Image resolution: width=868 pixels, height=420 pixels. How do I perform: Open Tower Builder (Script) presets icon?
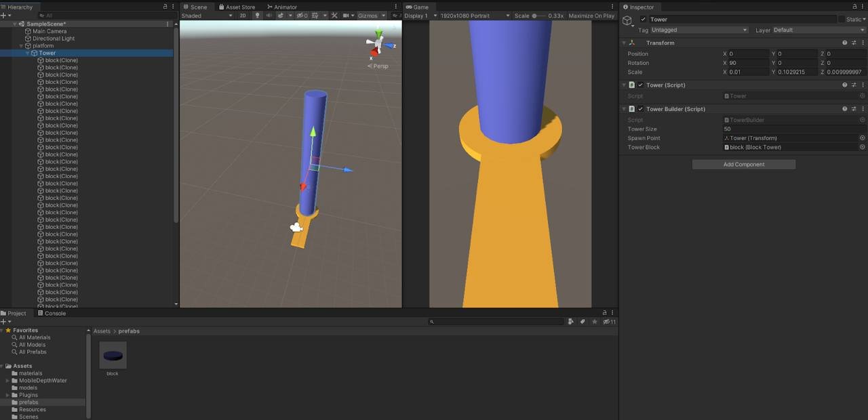pos(854,108)
